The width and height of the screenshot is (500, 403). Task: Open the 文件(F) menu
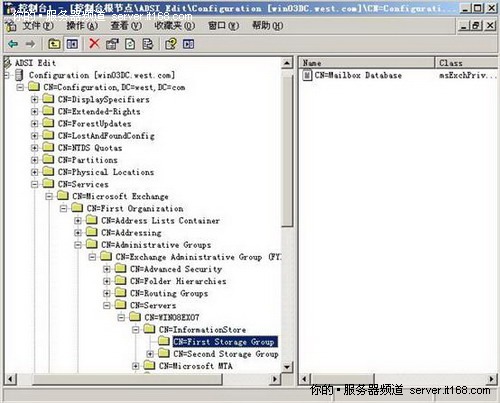click(38, 26)
